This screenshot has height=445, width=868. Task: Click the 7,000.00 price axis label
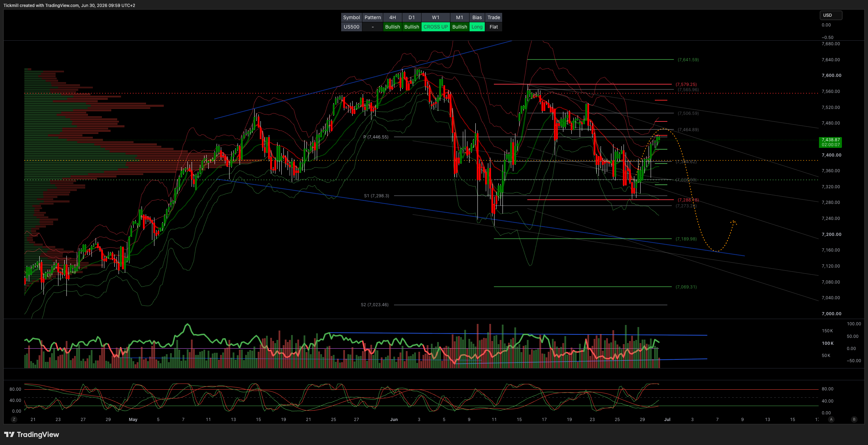[831, 314]
